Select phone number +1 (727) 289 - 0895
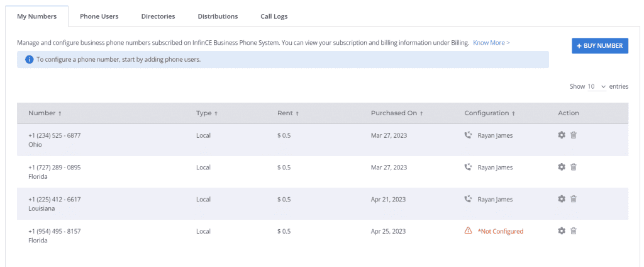 (x=54, y=168)
